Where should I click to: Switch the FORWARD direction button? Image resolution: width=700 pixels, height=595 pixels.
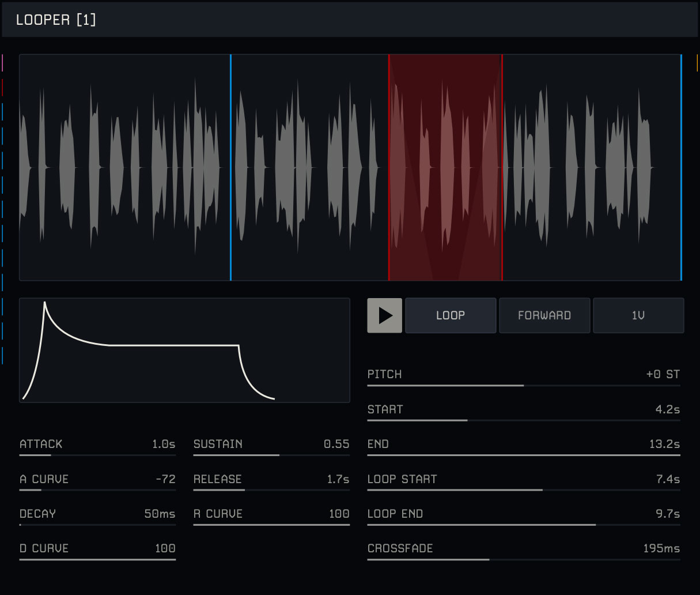pyautogui.click(x=544, y=315)
